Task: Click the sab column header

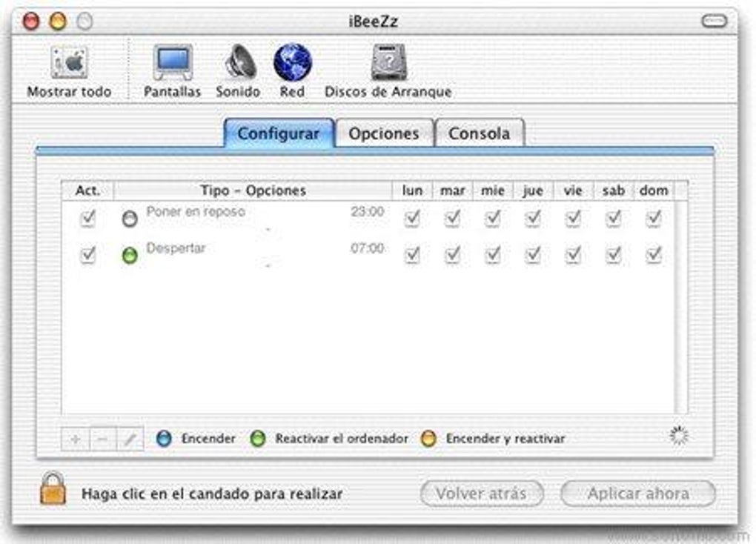Action: 613,190
